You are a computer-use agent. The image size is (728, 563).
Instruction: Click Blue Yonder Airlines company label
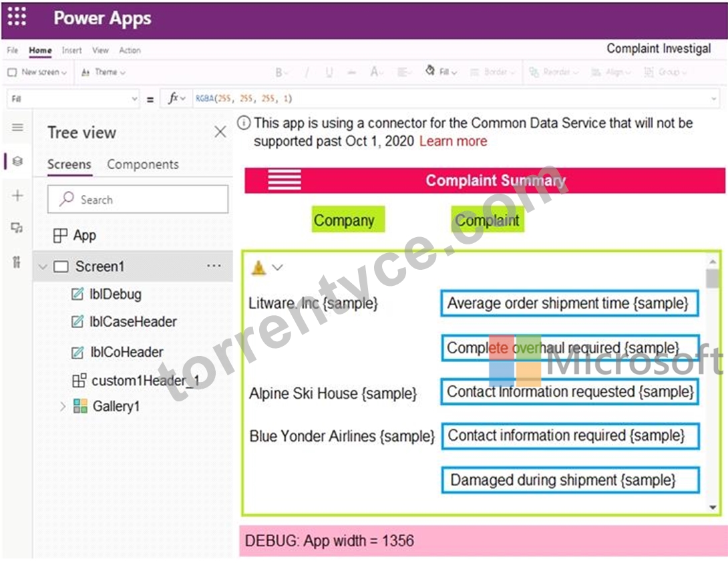pyautogui.click(x=342, y=436)
